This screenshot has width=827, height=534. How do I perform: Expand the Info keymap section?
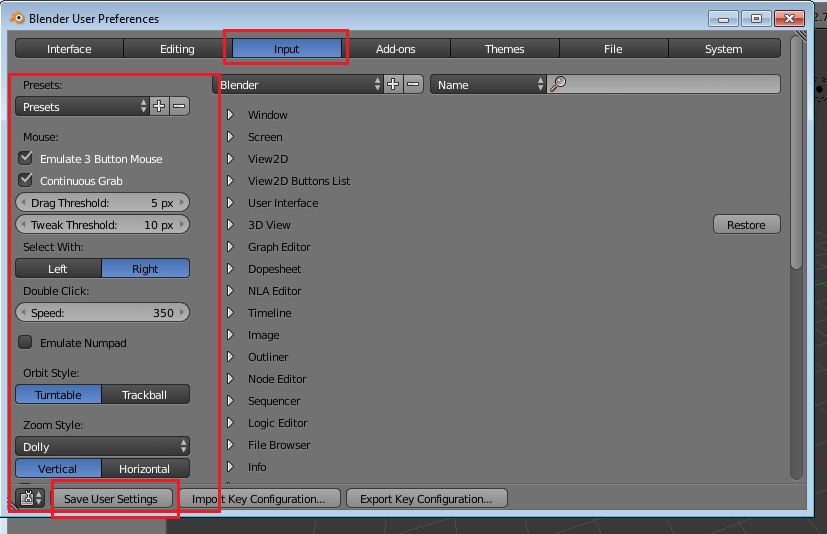pos(230,467)
